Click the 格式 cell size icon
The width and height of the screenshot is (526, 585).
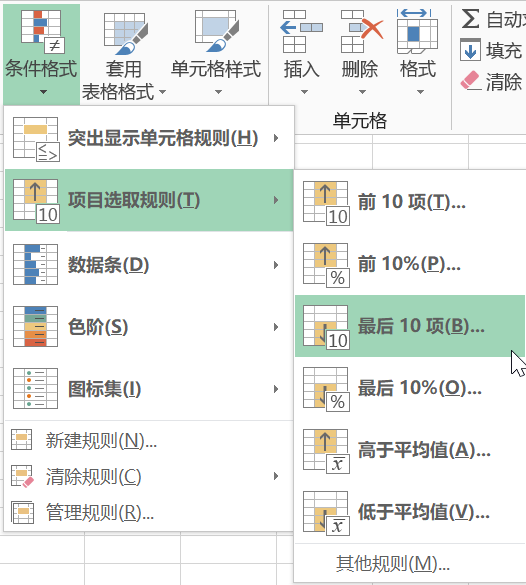[417, 31]
